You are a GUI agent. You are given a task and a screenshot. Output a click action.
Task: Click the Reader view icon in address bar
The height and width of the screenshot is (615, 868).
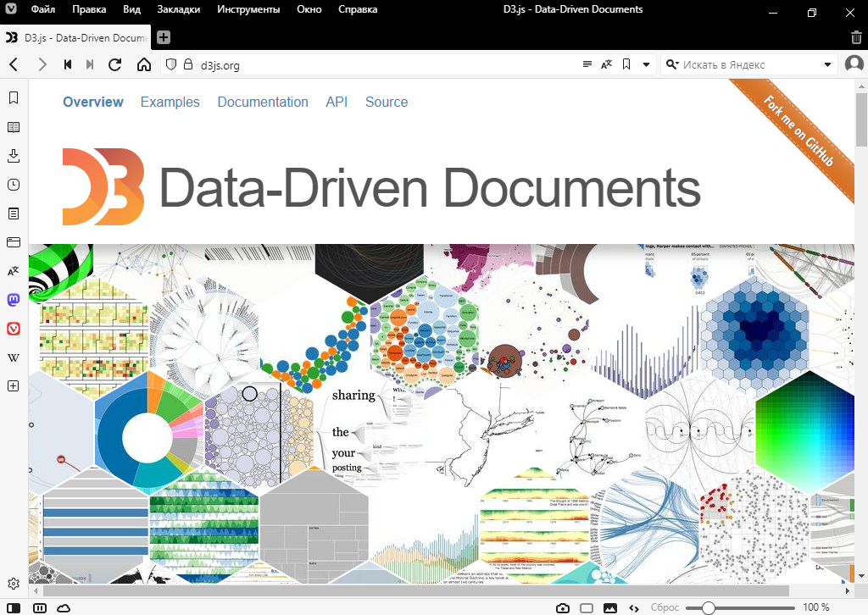588,64
